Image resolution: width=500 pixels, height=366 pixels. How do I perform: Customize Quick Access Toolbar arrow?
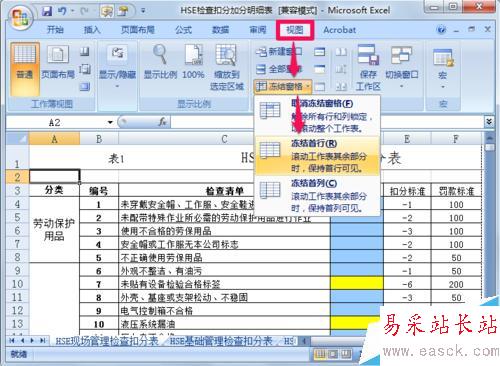[x=143, y=11]
